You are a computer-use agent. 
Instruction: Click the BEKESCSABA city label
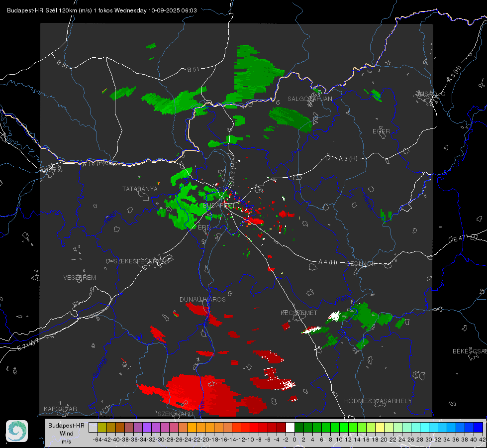pyautogui.click(x=470, y=351)
